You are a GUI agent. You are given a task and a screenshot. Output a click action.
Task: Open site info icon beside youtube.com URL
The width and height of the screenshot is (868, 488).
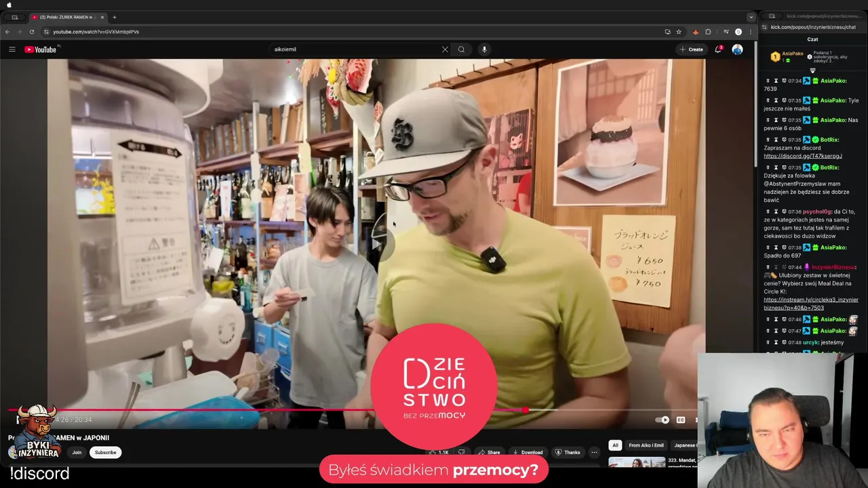click(46, 32)
